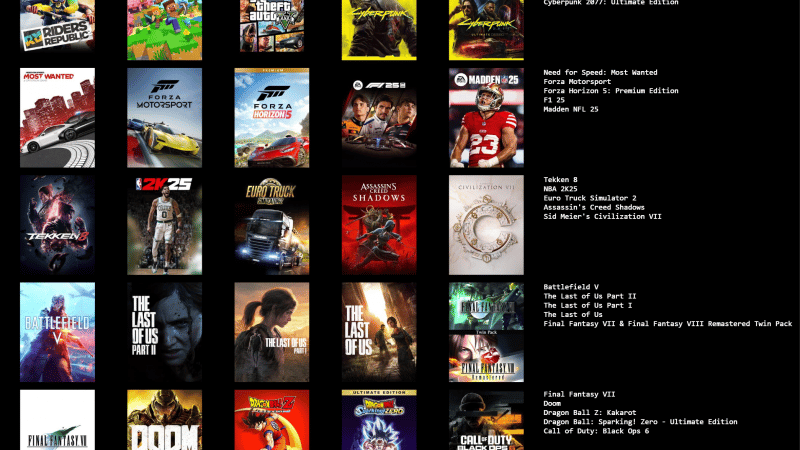Click the Forza Horizon 5 Premium cover
Screen dimensions: 800x450
(x=271, y=118)
